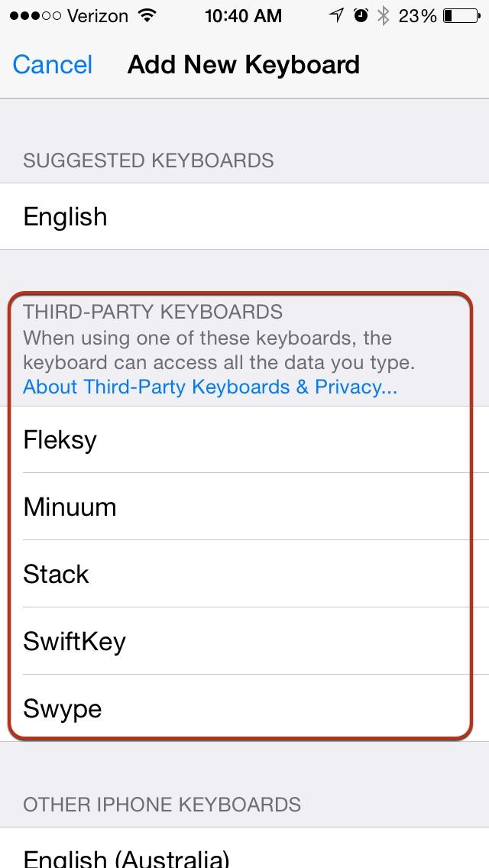This screenshot has width=489, height=868.
Task: Tap the location arrow status icon
Action: click(335, 15)
